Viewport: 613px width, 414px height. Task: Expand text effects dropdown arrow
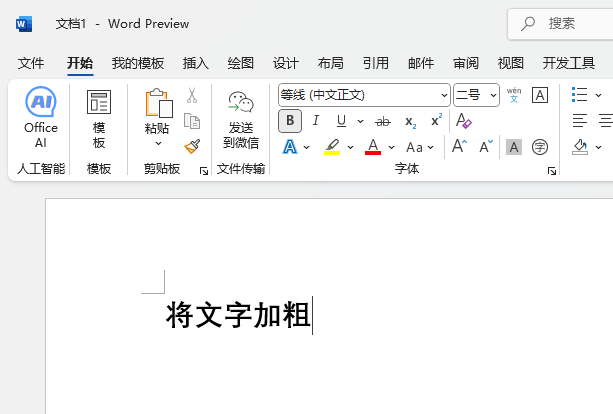pyautogui.click(x=306, y=147)
